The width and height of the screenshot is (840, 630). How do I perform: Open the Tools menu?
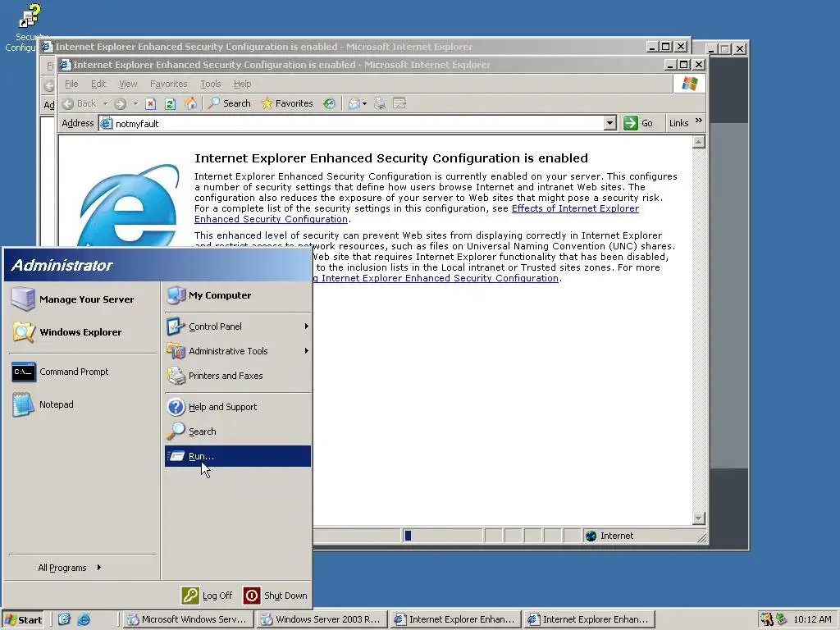pos(211,84)
